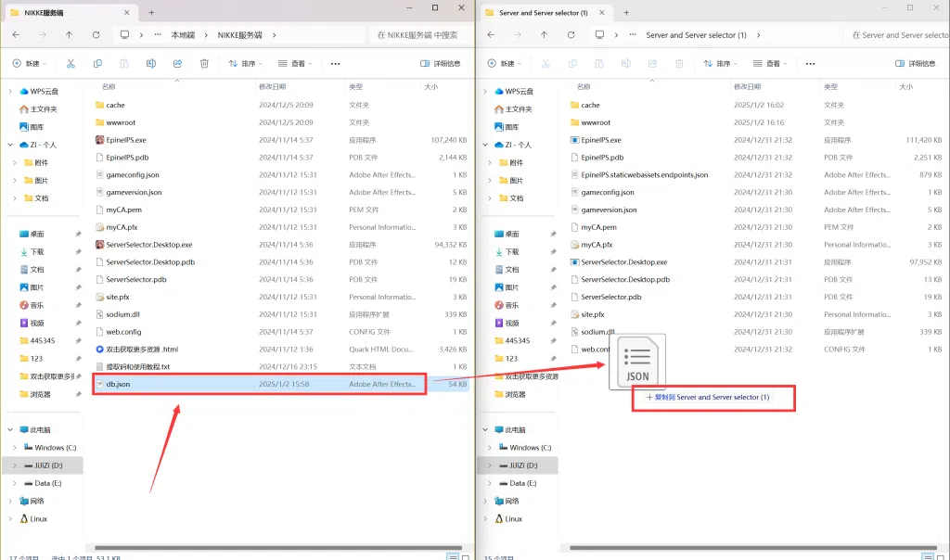Add new tab in Server selector window

626,12
